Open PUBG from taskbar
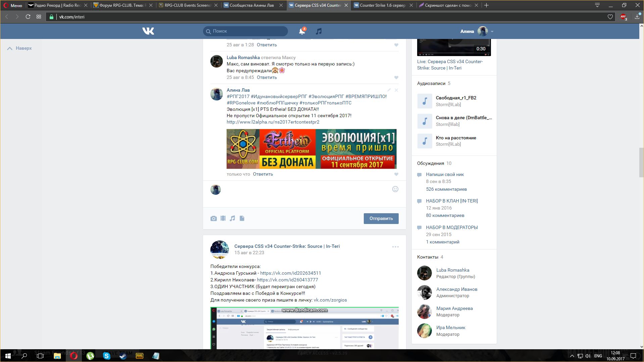 tap(140, 356)
